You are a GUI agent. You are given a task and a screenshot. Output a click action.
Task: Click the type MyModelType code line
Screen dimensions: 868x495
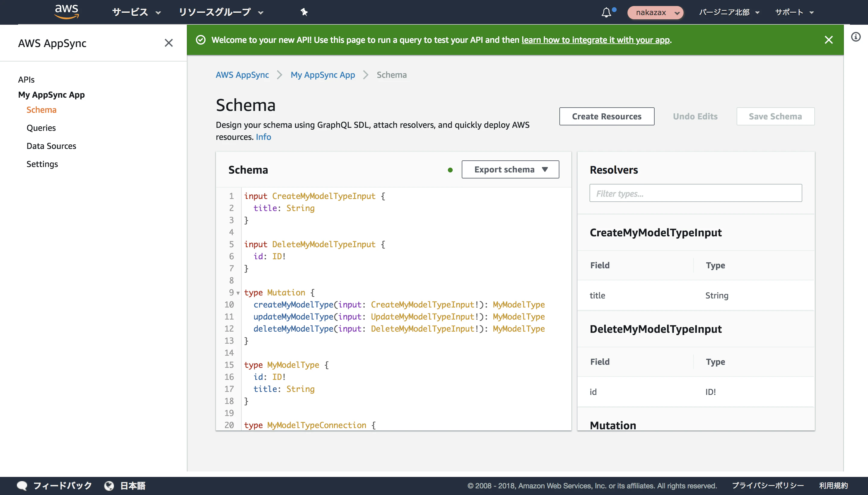pyautogui.click(x=287, y=365)
